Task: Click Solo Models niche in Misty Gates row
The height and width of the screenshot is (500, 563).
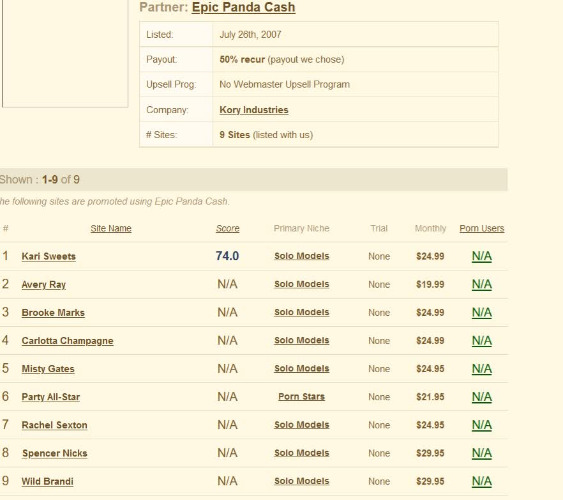Action: (302, 368)
